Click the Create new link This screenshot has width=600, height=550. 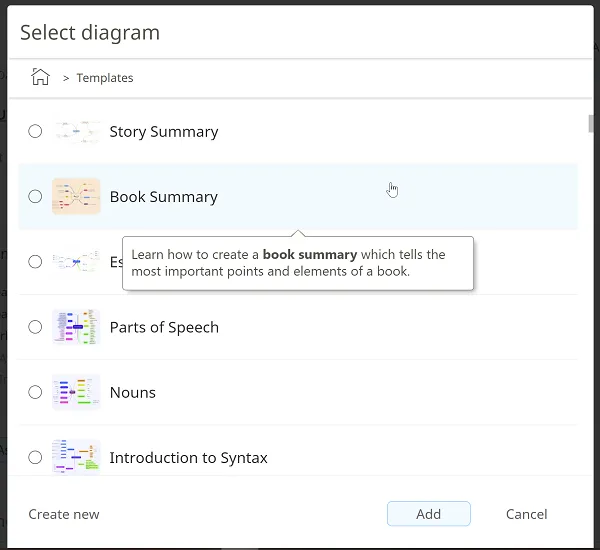tap(64, 514)
